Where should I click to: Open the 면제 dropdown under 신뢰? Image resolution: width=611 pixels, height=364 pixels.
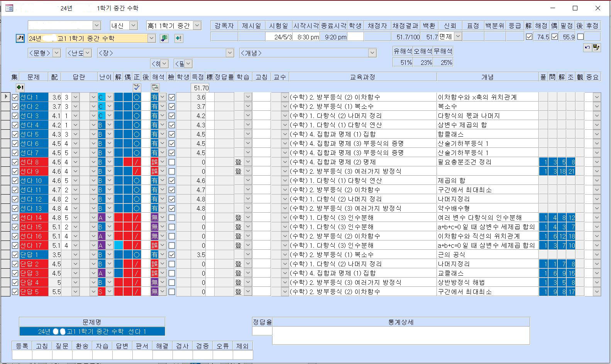click(458, 37)
